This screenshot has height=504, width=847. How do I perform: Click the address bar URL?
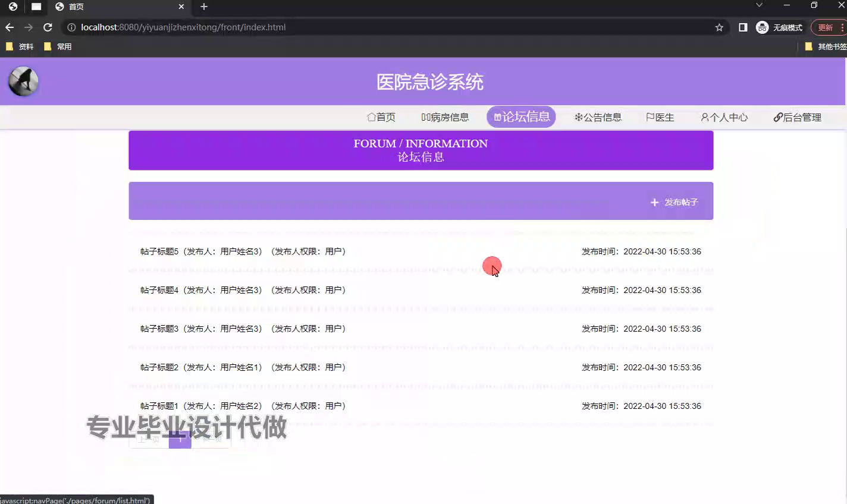coord(183,27)
